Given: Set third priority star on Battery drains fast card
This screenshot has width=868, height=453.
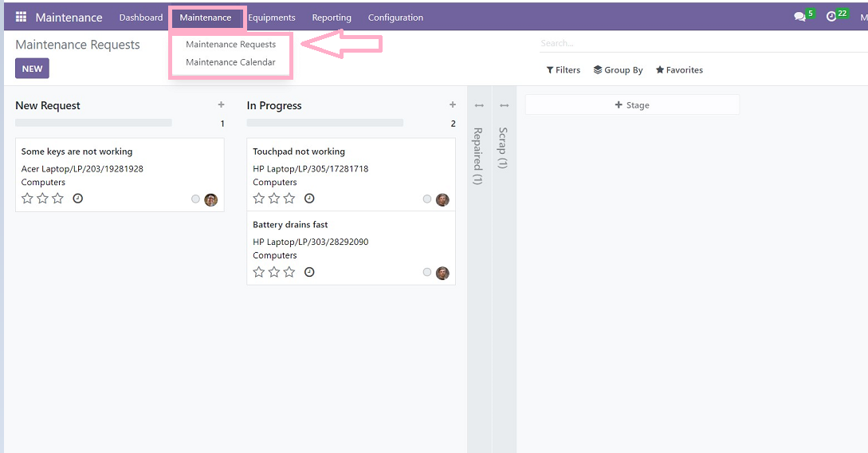Looking at the screenshot, I should [x=289, y=272].
